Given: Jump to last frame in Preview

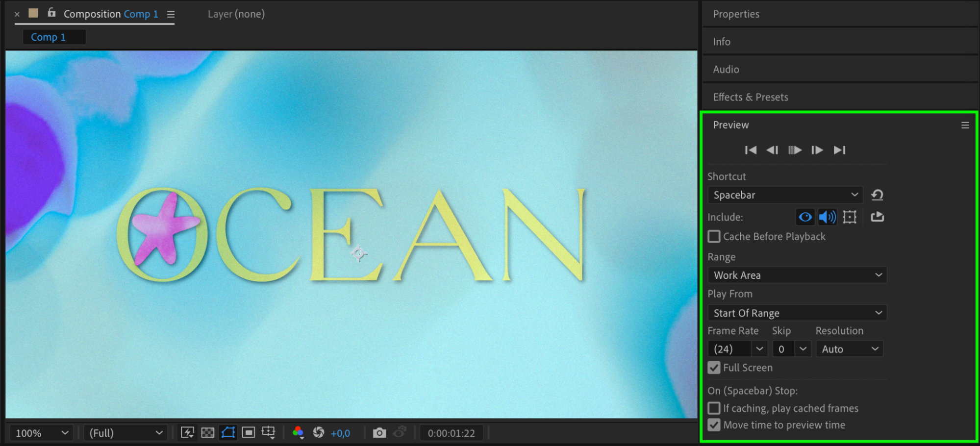Looking at the screenshot, I should point(839,150).
